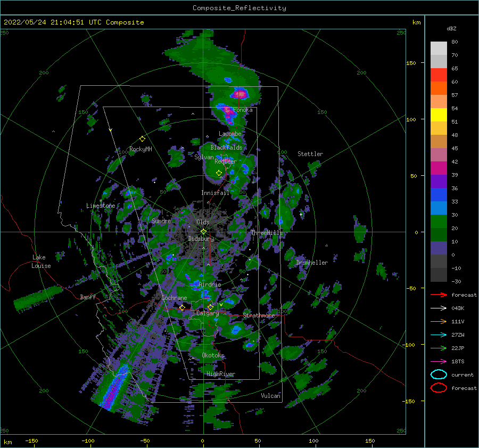The image size is (479, 448).
Task: Click the Okotoks city label
Action: click(x=213, y=355)
